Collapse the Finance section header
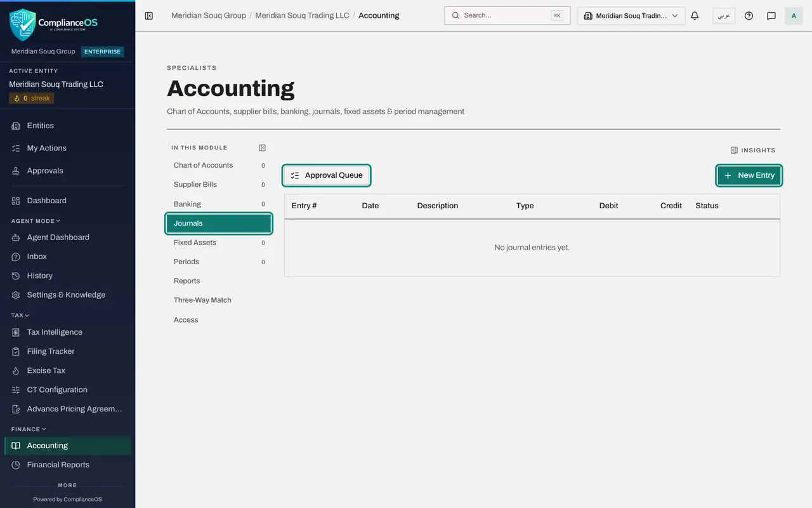The height and width of the screenshot is (508, 812). tap(29, 429)
